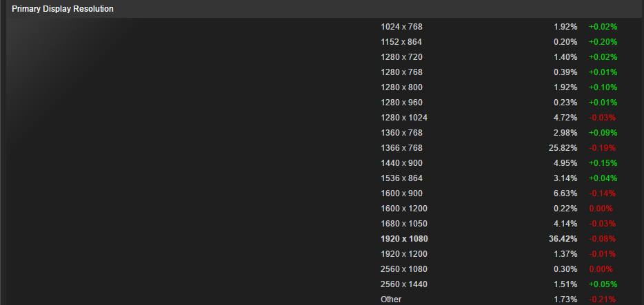Click the 6.63% share value
644x305 pixels.
[565, 193]
